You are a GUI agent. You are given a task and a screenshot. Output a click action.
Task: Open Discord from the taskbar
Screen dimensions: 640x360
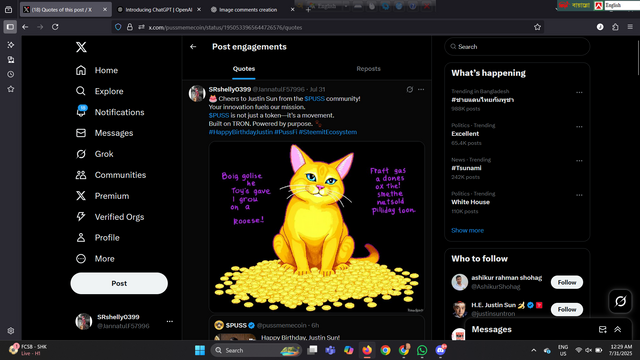[x=440, y=350]
